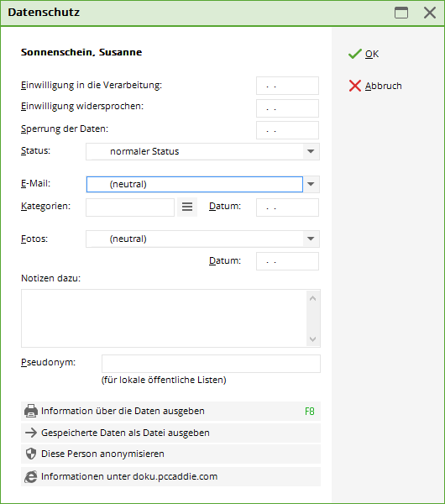Click the Sperrung der Daten date field
445x504 pixels.
(287, 130)
